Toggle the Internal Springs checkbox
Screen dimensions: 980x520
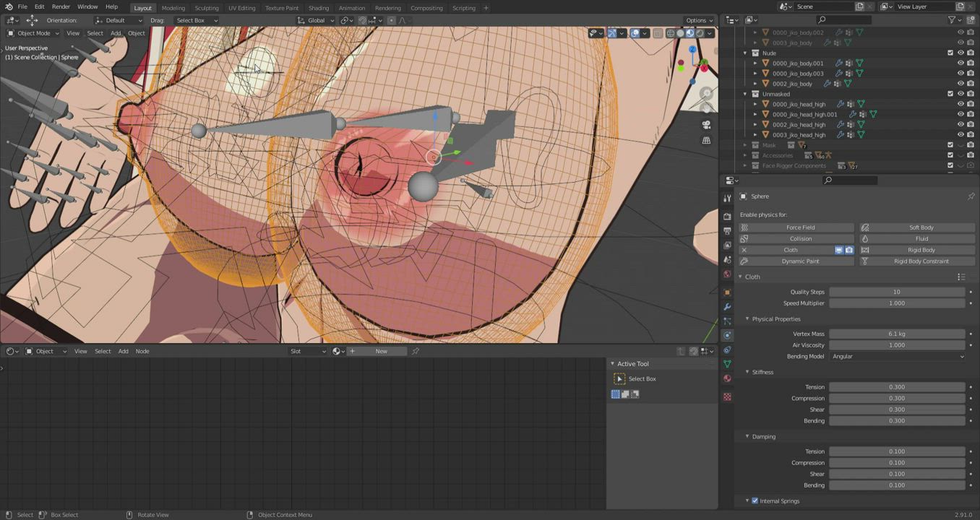tap(755, 500)
